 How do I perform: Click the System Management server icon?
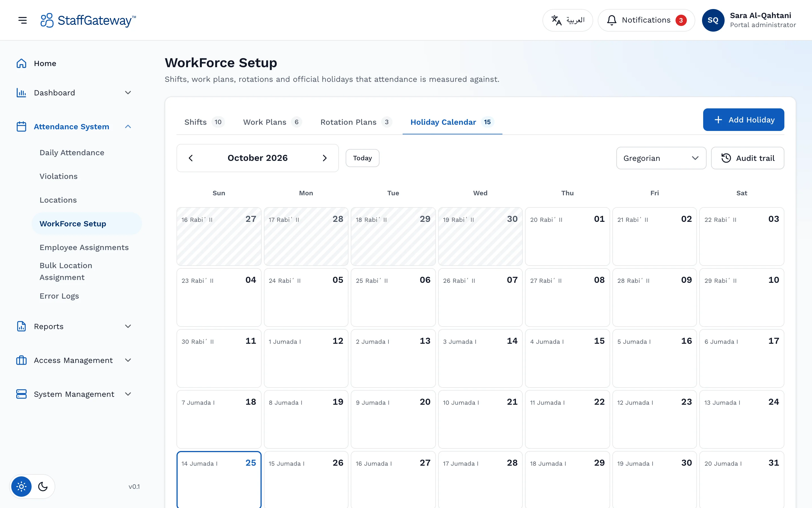21,394
